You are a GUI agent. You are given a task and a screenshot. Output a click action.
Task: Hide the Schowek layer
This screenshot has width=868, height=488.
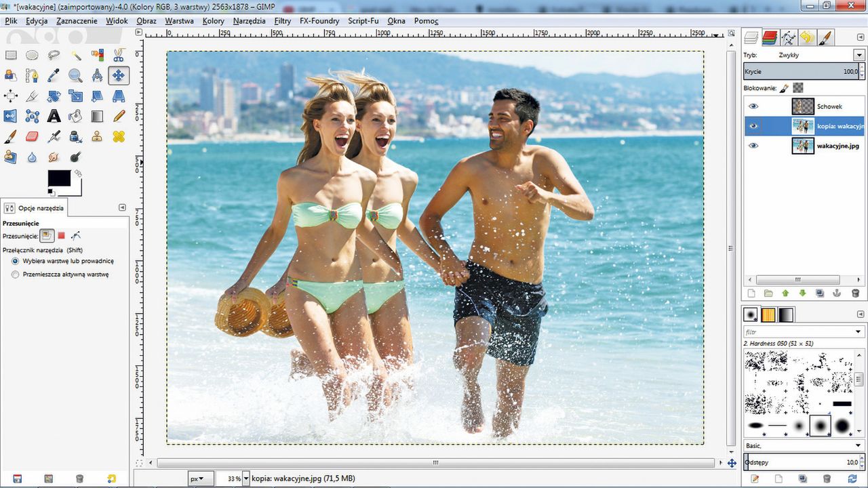tap(753, 106)
